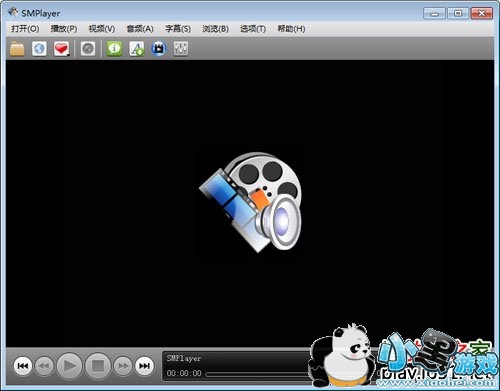Viewport: 500px width, 391px height.
Task: Open favorites with the red heart icon
Action: point(62,49)
